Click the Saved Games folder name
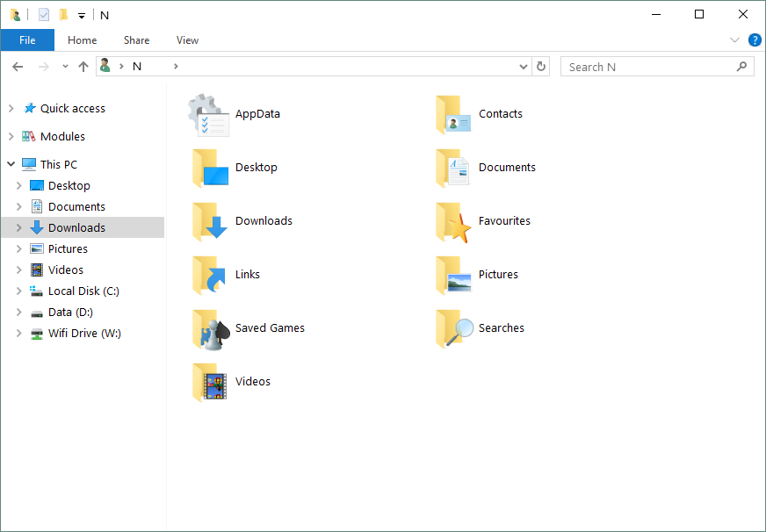 (270, 328)
